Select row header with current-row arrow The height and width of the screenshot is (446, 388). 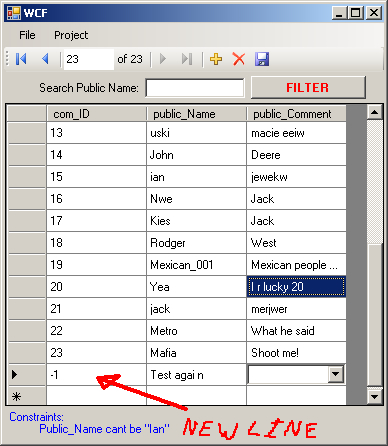(27, 375)
